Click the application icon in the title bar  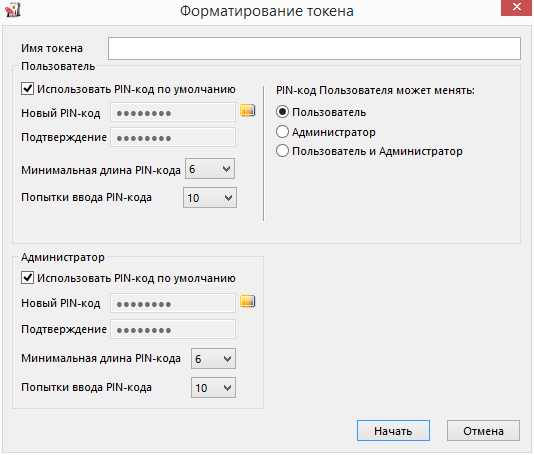tap(13, 10)
